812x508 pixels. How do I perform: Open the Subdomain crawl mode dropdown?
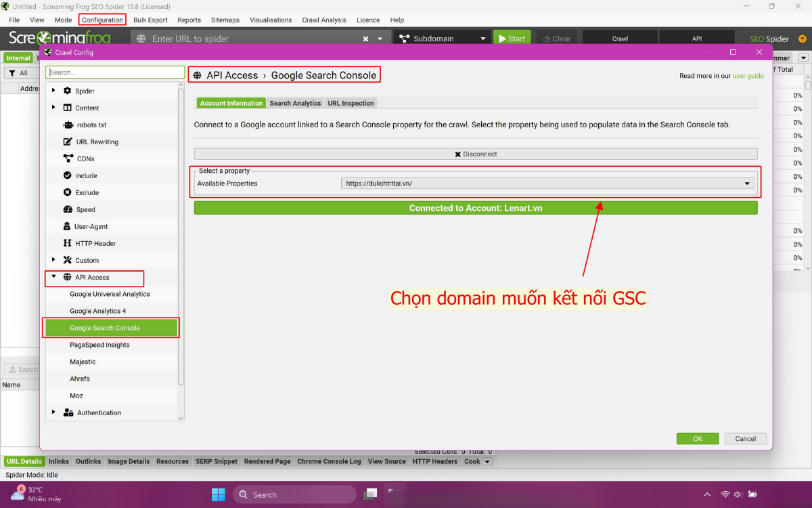442,39
